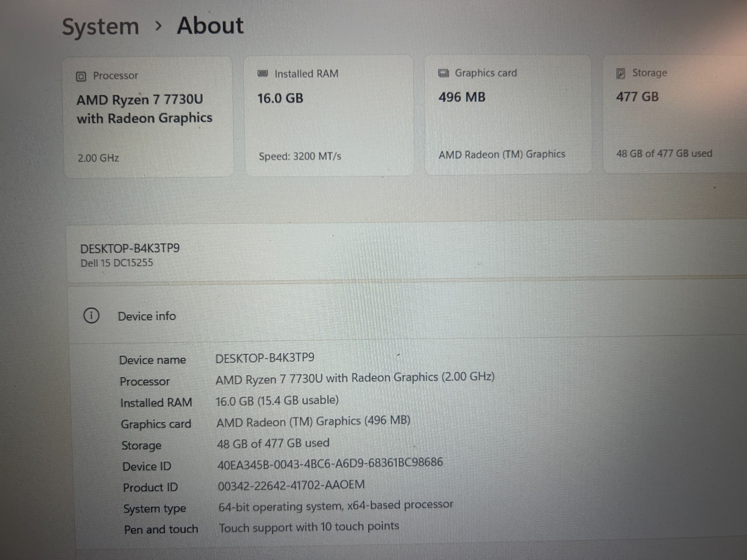Click the Installed RAM memory icon

[263, 74]
